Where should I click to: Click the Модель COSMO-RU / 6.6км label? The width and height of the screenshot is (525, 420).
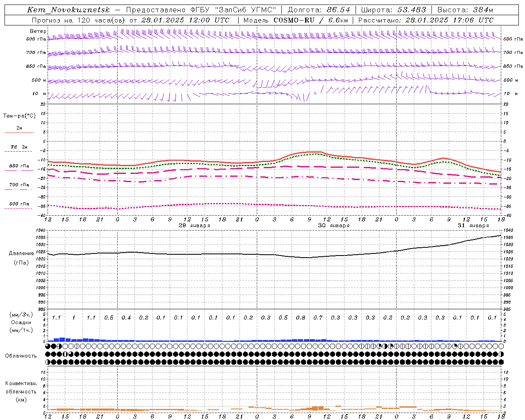296,20
